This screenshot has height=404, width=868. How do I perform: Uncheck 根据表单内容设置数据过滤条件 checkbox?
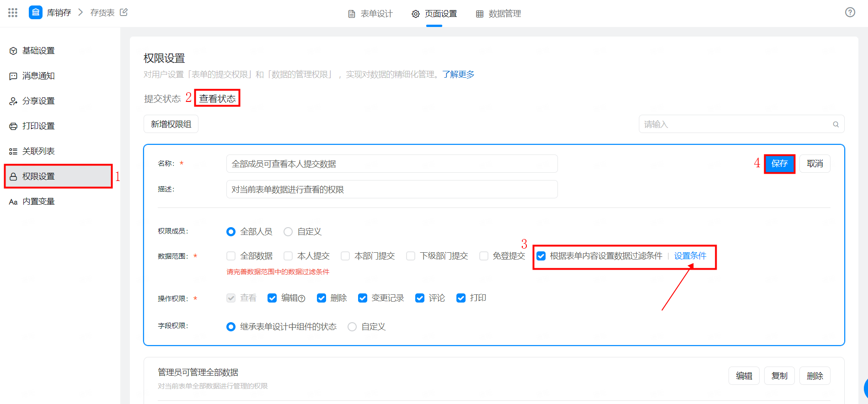pyautogui.click(x=541, y=256)
